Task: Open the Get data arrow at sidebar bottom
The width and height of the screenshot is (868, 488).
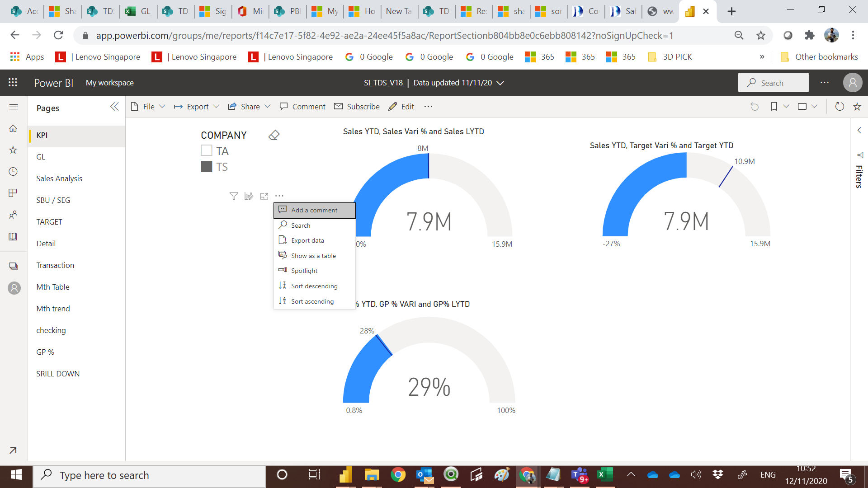Action: pos(13,450)
